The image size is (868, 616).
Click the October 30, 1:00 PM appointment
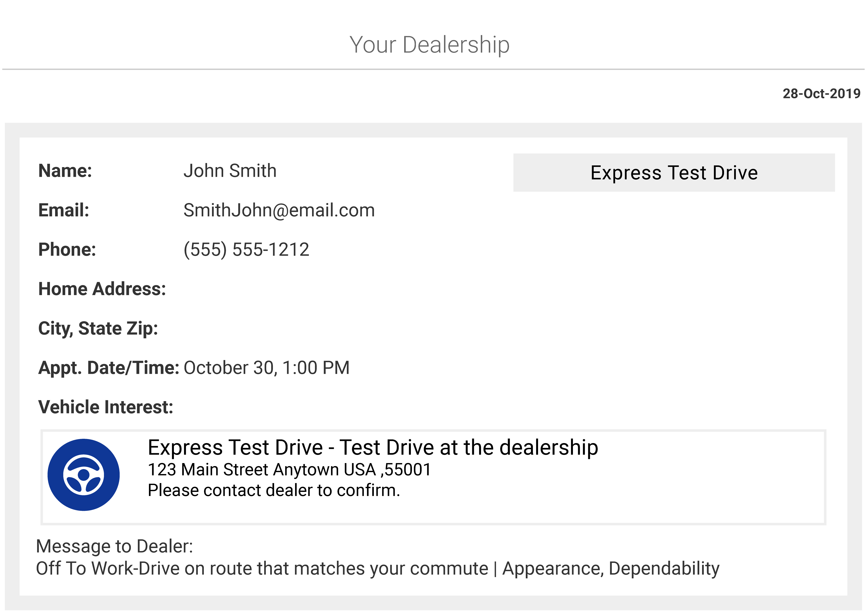266,368
